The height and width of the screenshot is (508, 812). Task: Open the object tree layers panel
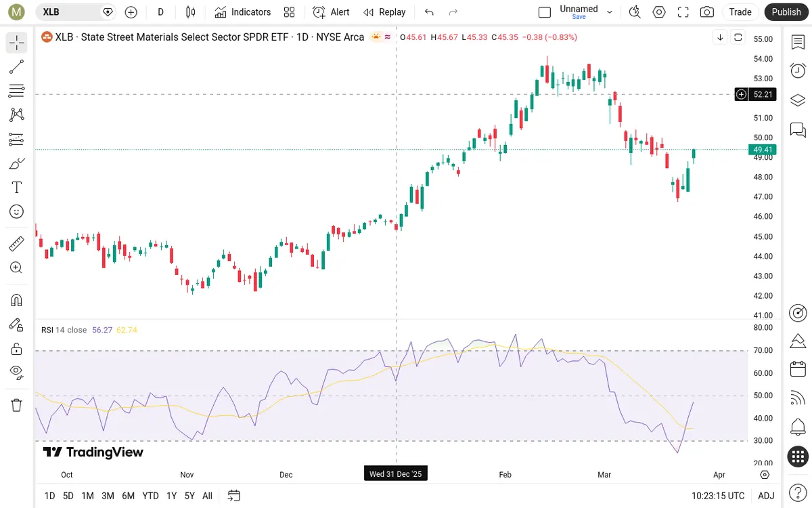pos(798,100)
